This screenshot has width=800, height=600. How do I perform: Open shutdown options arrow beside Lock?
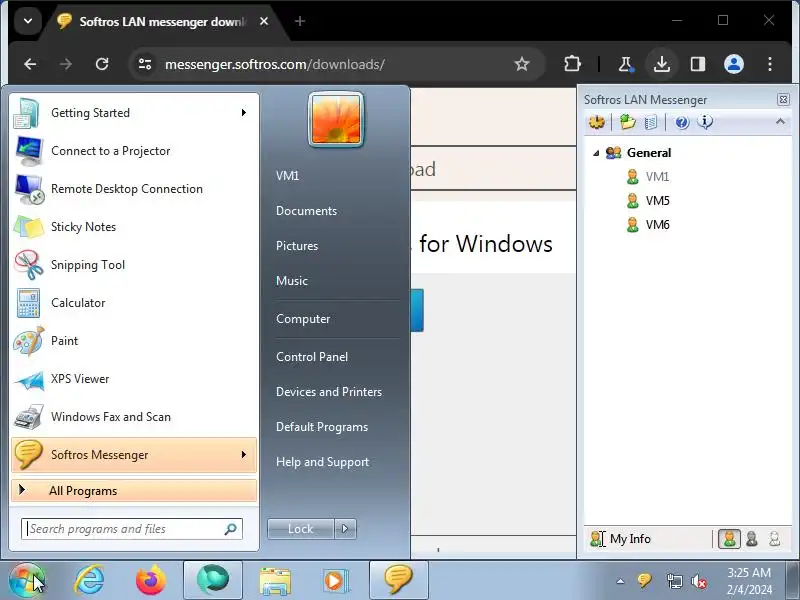click(345, 529)
